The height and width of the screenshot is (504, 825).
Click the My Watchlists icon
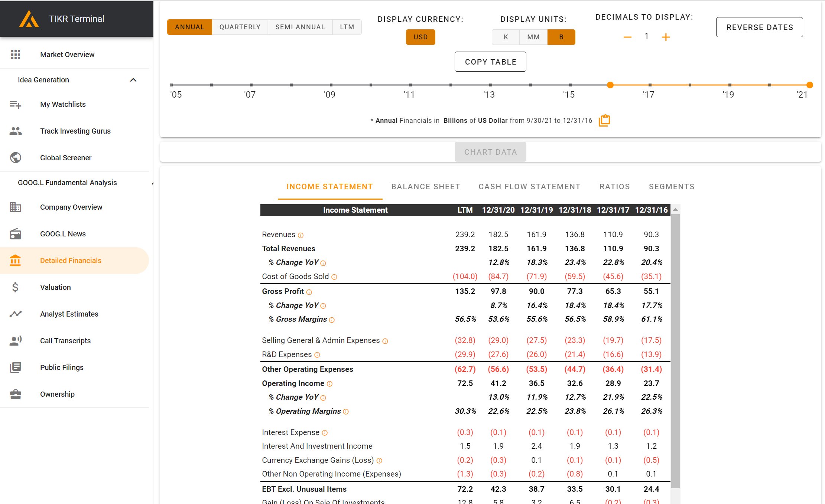(16, 104)
